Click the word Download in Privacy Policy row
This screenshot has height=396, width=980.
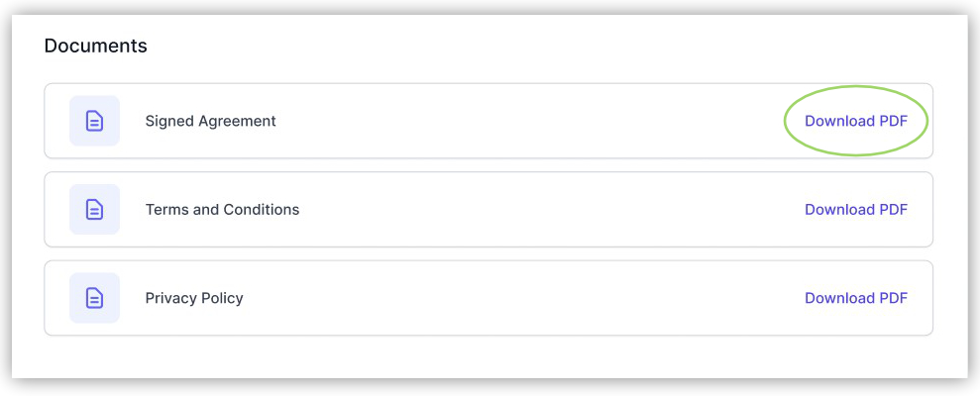(x=839, y=298)
